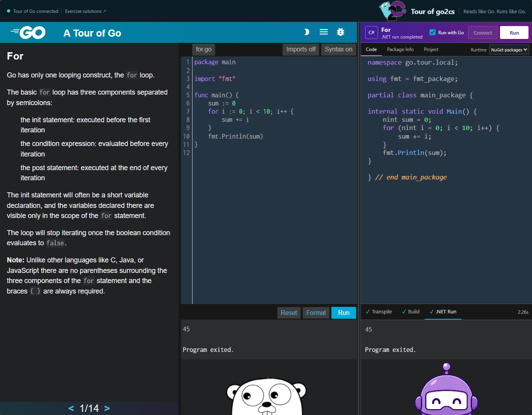The width and height of the screenshot is (532, 415).
Task: Go to previous page arrow
Action: [71, 408]
